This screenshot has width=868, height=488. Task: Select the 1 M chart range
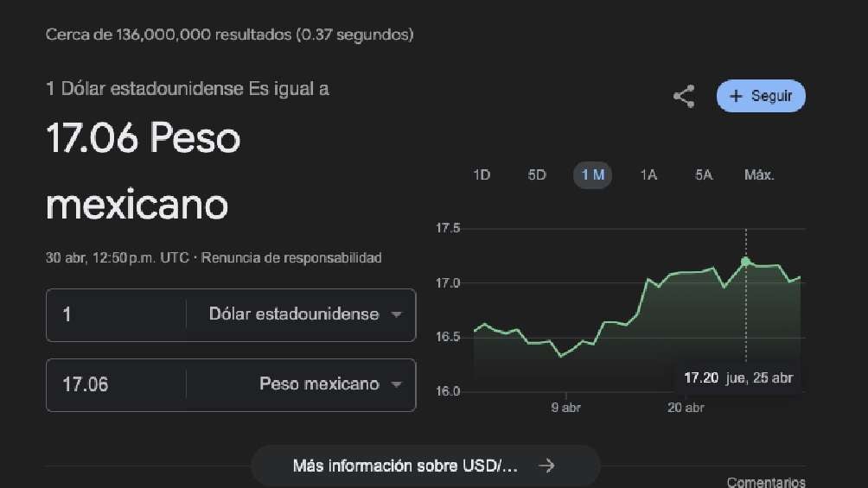[x=592, y=175]
